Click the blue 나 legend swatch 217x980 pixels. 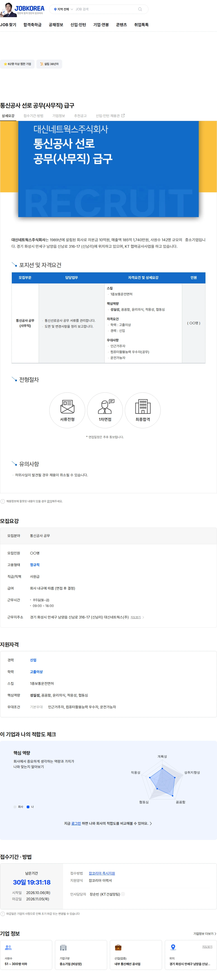(28, 806)
